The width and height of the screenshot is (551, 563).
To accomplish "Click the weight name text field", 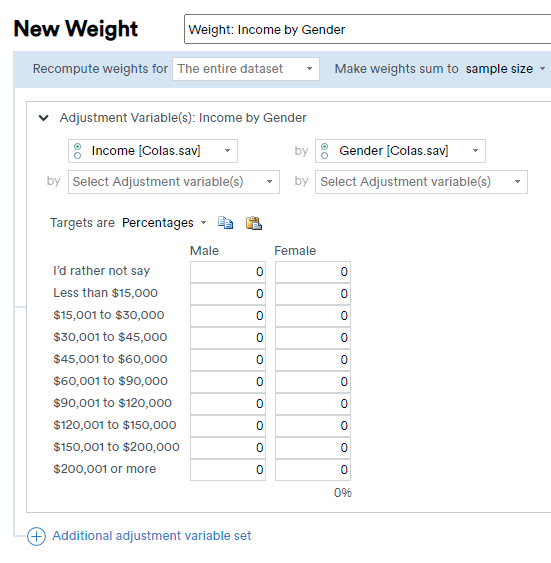I will point(368,29).
